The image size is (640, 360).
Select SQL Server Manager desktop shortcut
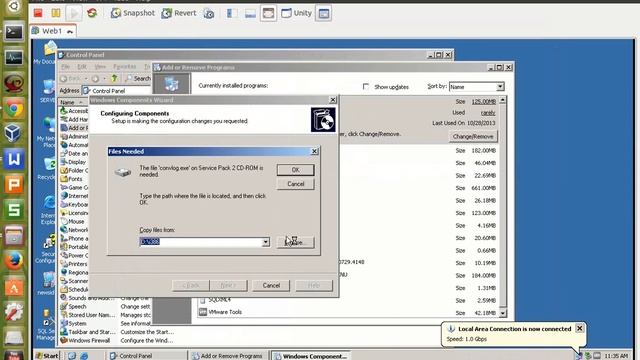pos(46,325)
